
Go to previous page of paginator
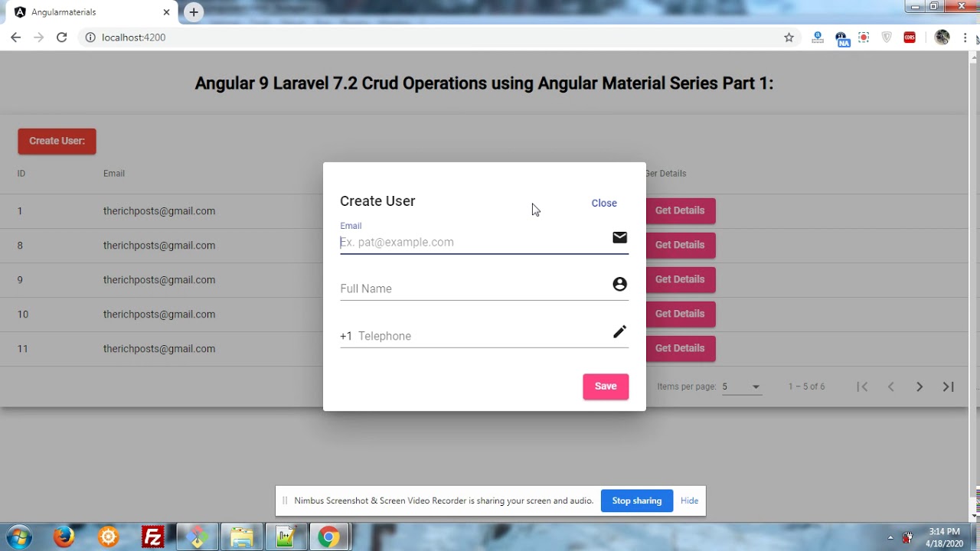[x=890, y=386]
